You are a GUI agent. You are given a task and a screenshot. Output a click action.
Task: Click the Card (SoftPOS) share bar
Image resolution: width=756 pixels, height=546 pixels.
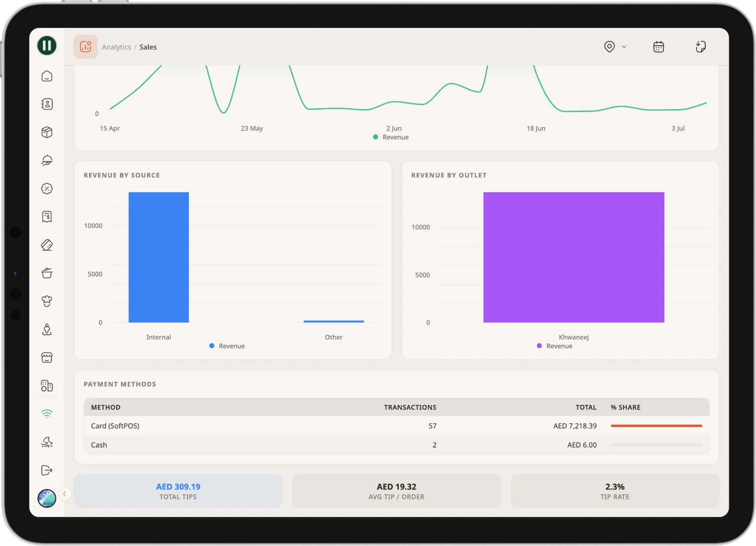pos(656,426)
